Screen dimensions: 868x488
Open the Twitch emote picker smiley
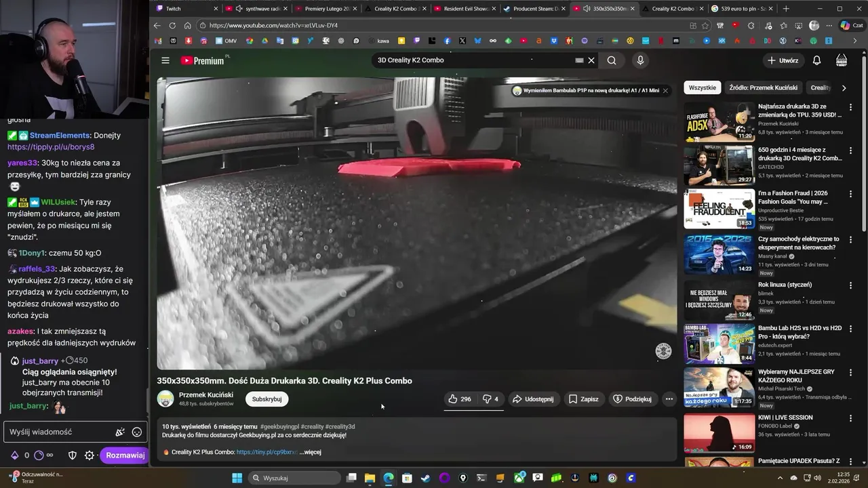point(137,432)
